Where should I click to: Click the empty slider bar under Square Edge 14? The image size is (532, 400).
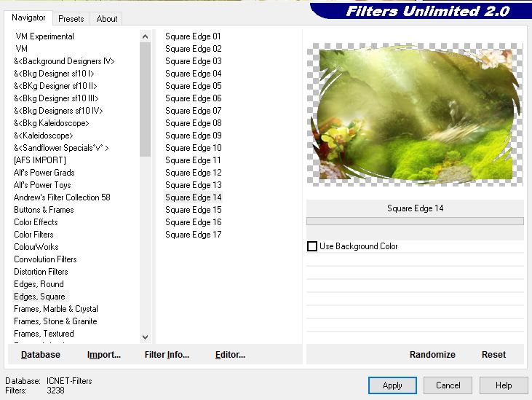click(415, 221)
